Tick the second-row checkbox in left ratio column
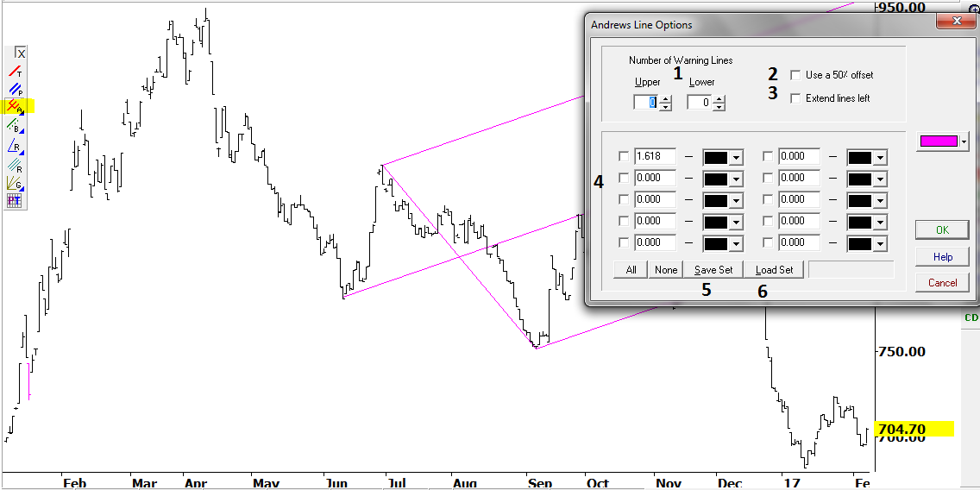 624,178
